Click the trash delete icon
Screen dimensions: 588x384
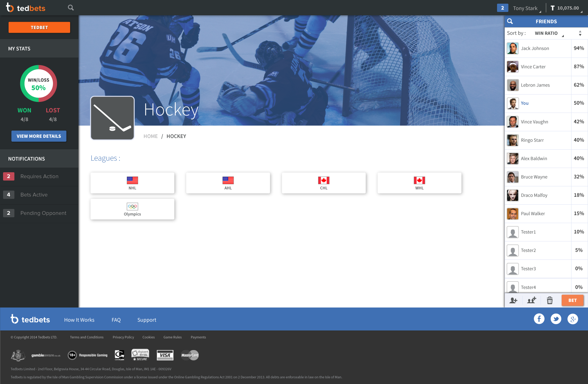tap(550, 300)
